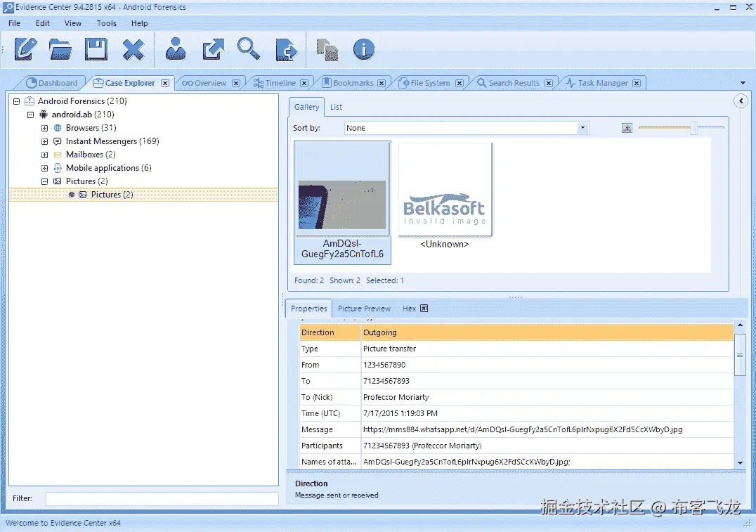Click the Hex tab pop-out icon
This screenshot has width=756, height=532.
click(x=424, y=309)
